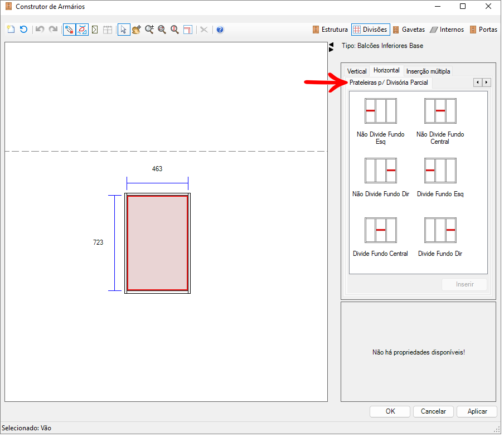504x437 pixels.
Task: Click the left tab scroll arrow
Action: [478, 82]
